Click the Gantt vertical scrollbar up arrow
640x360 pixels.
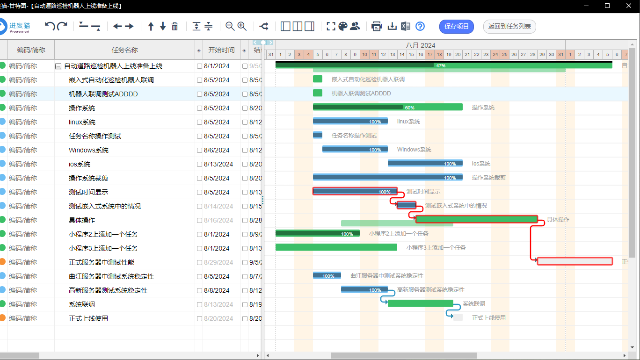coord(632,44)
